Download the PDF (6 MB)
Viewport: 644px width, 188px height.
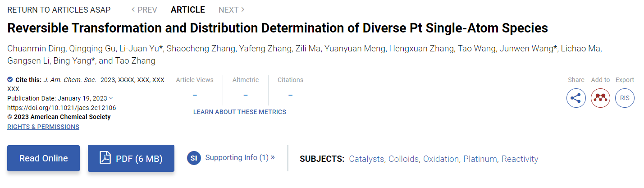(131, 158)
